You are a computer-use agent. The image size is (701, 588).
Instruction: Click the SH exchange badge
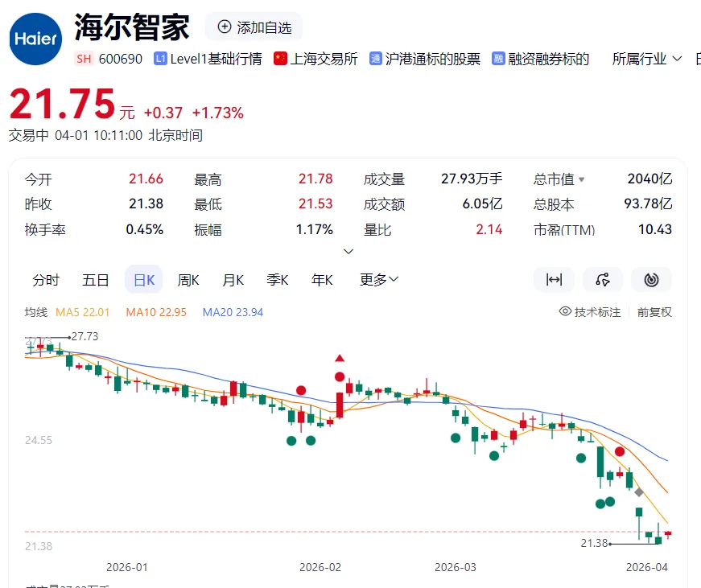point(84,59)
